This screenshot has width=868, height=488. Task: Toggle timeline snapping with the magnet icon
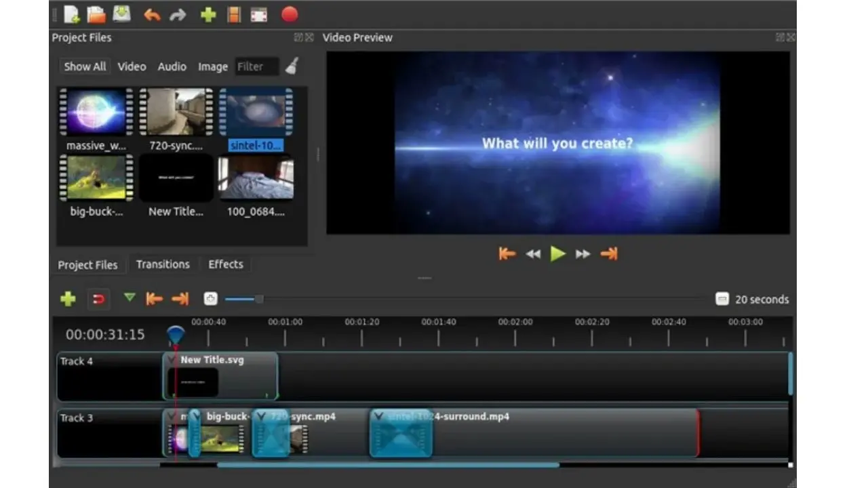(x=99, y=299)
